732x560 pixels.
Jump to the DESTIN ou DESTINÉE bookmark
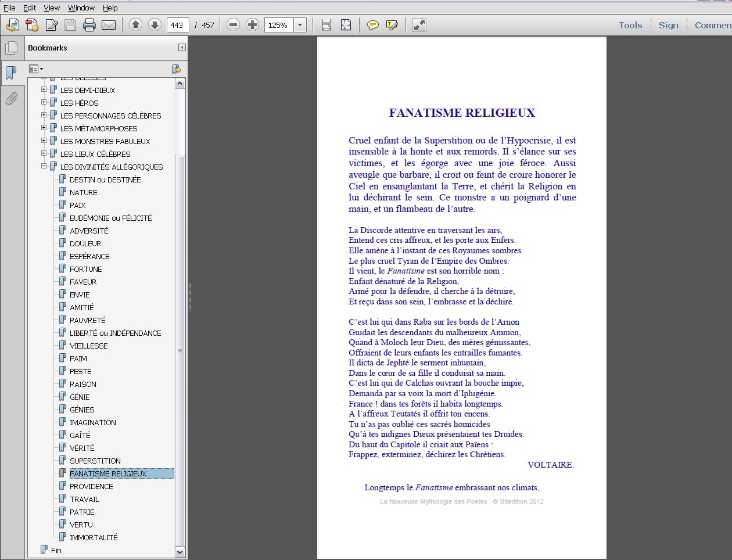pyautogui.click(x=105, y=180)
